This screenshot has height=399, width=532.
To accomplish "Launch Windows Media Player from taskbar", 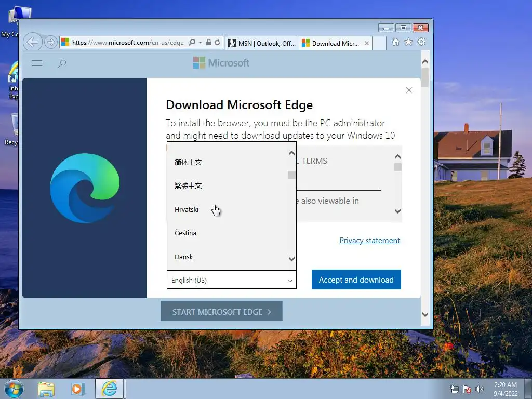I will [77, 389].
